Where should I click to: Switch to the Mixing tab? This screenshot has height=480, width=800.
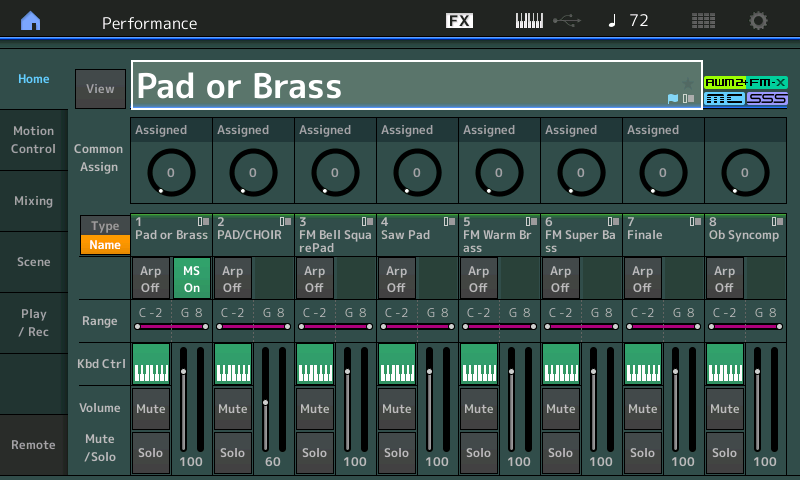[34, 201]
